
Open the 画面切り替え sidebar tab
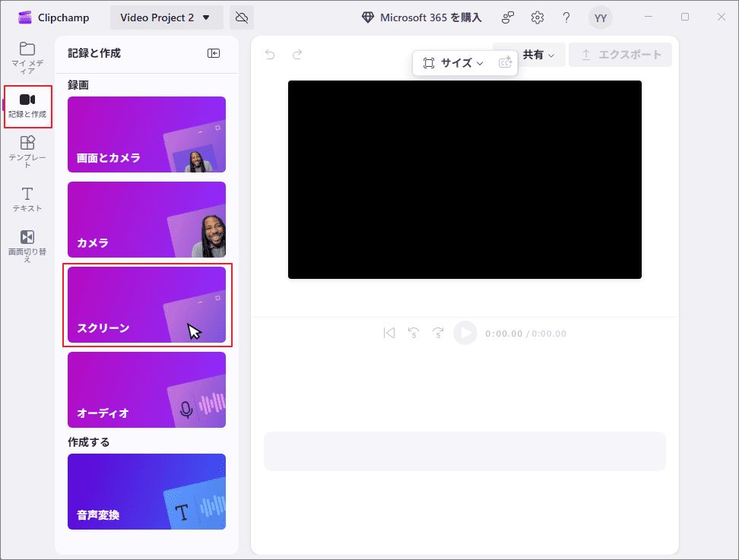tap(27, 245)
